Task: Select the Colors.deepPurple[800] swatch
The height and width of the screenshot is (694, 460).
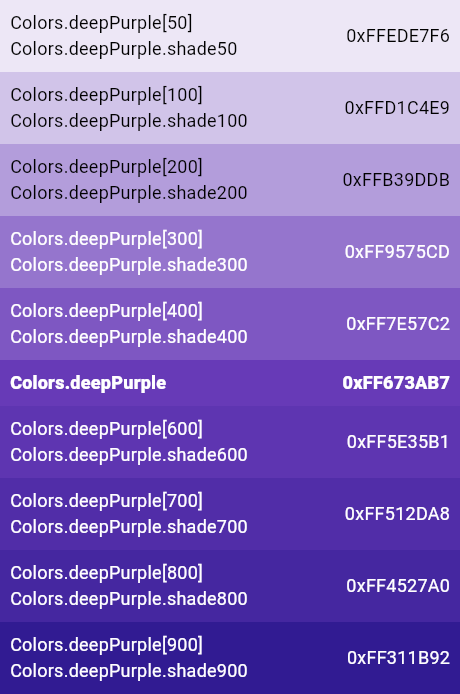Action: pyautogui.click(x=230, y=586)
